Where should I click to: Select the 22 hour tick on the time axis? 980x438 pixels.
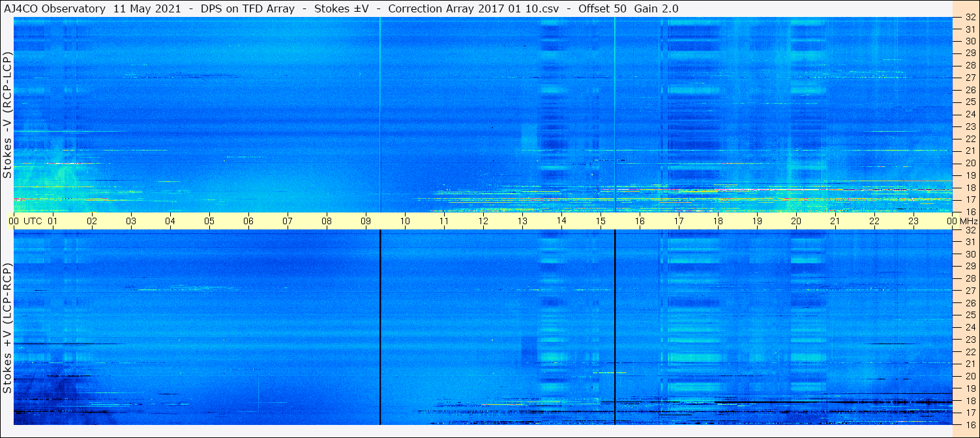tap(874, 221)
